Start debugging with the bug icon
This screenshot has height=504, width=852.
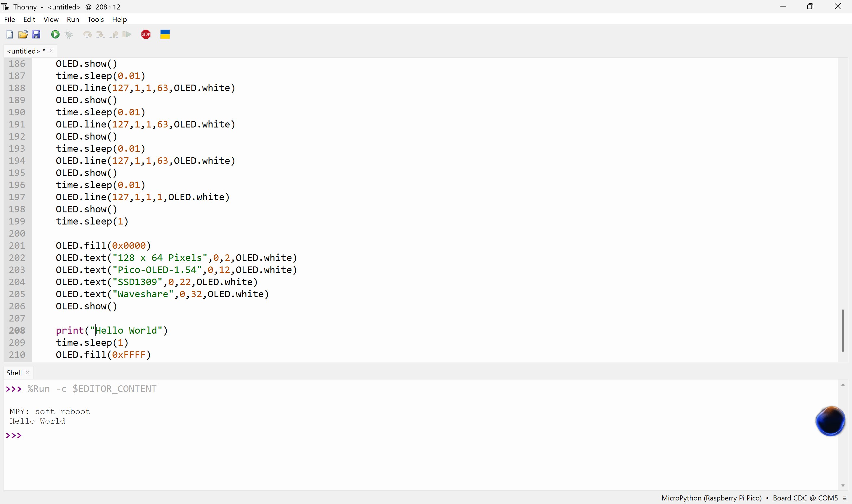click(69, 34)
